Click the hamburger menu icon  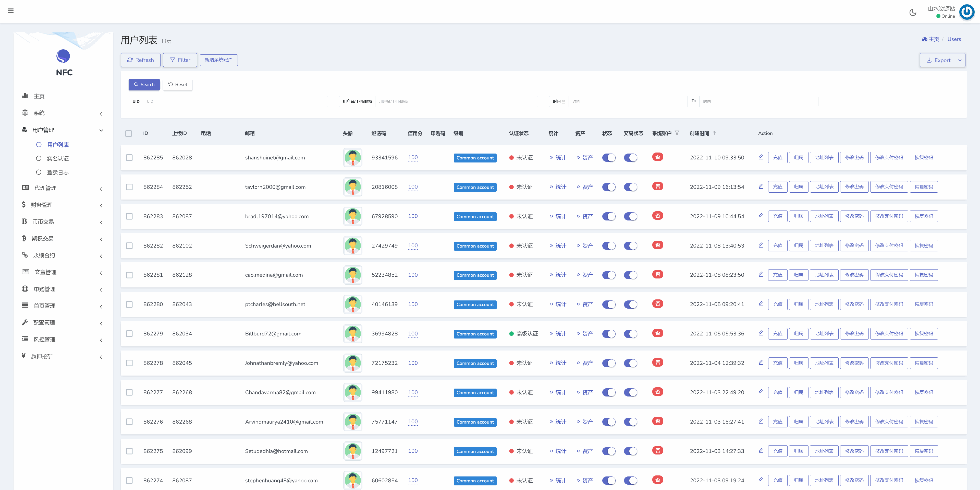click(11, 11)
